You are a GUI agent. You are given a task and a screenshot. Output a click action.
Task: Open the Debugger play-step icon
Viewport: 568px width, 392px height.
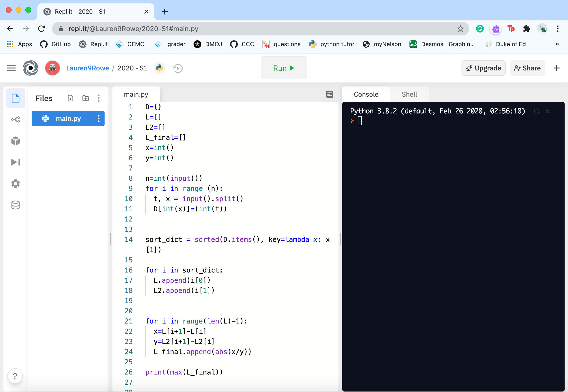[x=16, y=162]
